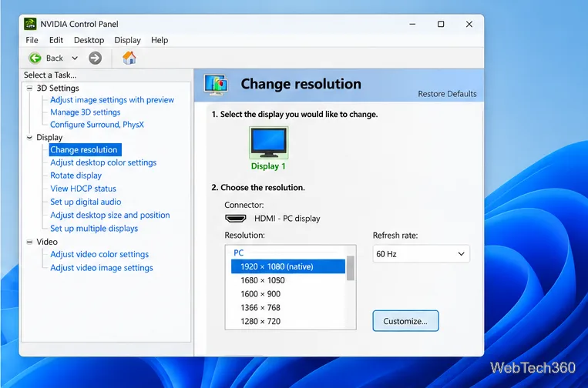Collapse the Display tree node
The width and height of the screenshot is (588, 388).
29,138
